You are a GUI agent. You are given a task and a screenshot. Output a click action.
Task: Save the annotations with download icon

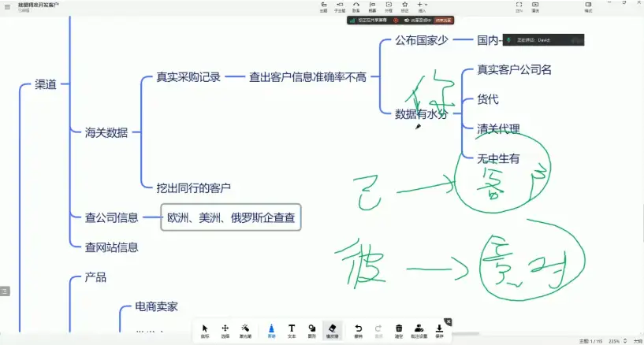click(x=439, y=330)
